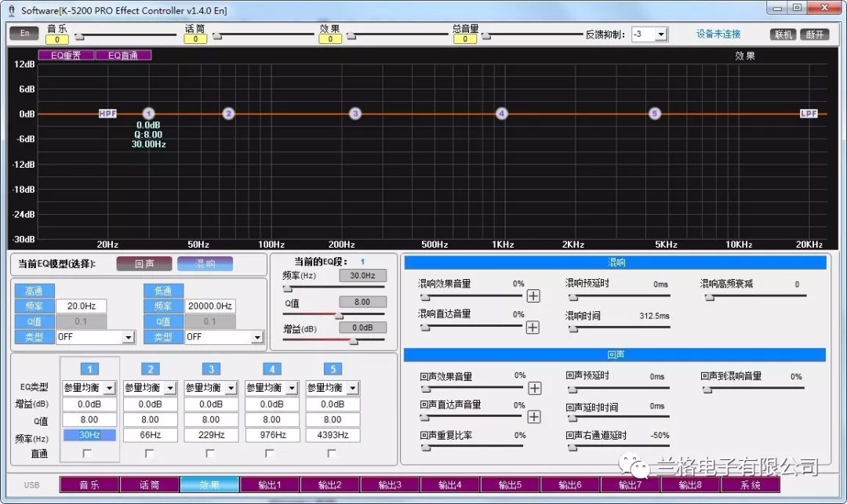Select the HPF marker on EQ graph
Image resolution: width=847 pixels, height=504 pixels.
(107, 114)
